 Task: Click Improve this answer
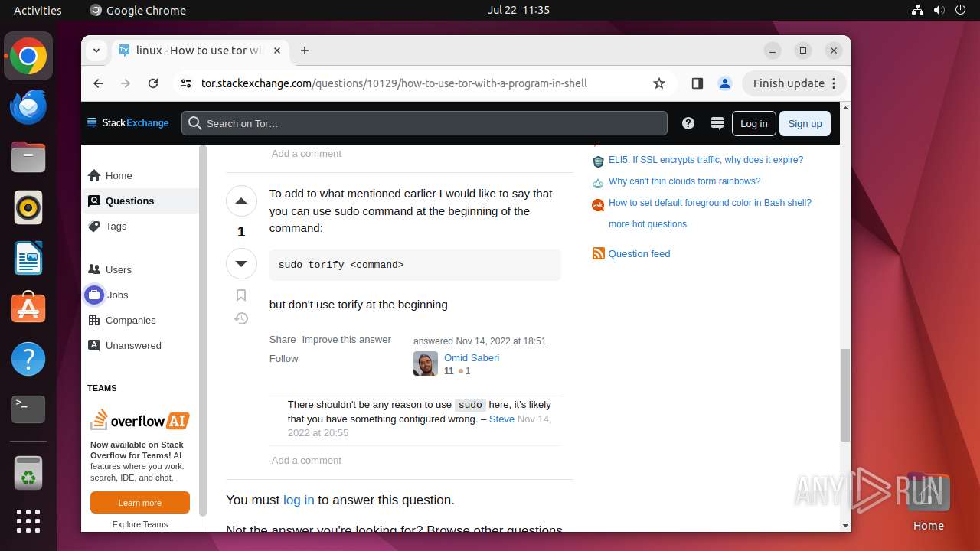click(x=346, y=339)
